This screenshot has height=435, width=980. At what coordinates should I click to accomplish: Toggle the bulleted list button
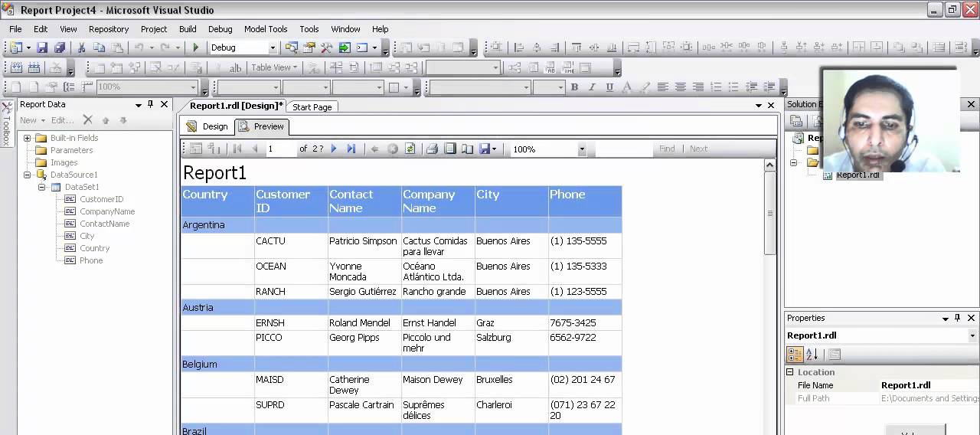click(733, 87)
